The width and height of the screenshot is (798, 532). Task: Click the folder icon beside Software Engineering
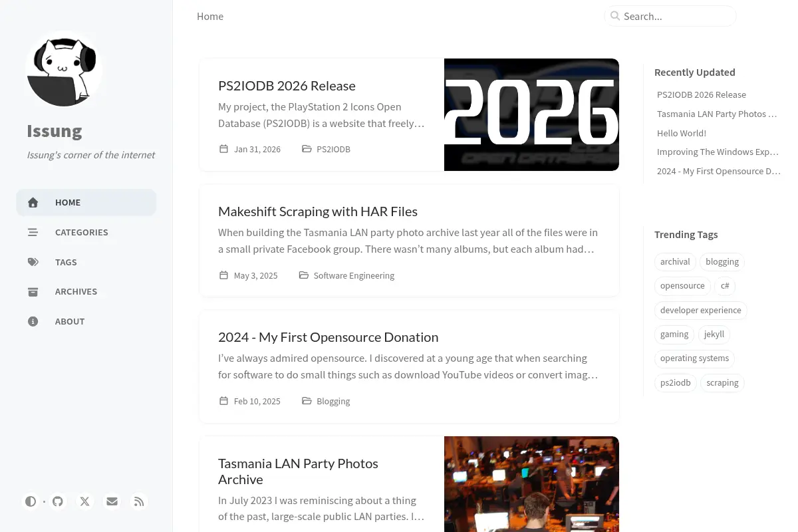[x=304, y=275]
